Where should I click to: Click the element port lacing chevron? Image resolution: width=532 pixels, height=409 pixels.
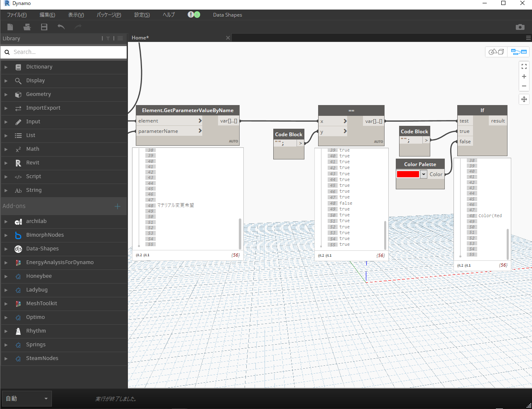tap(200, 121)
